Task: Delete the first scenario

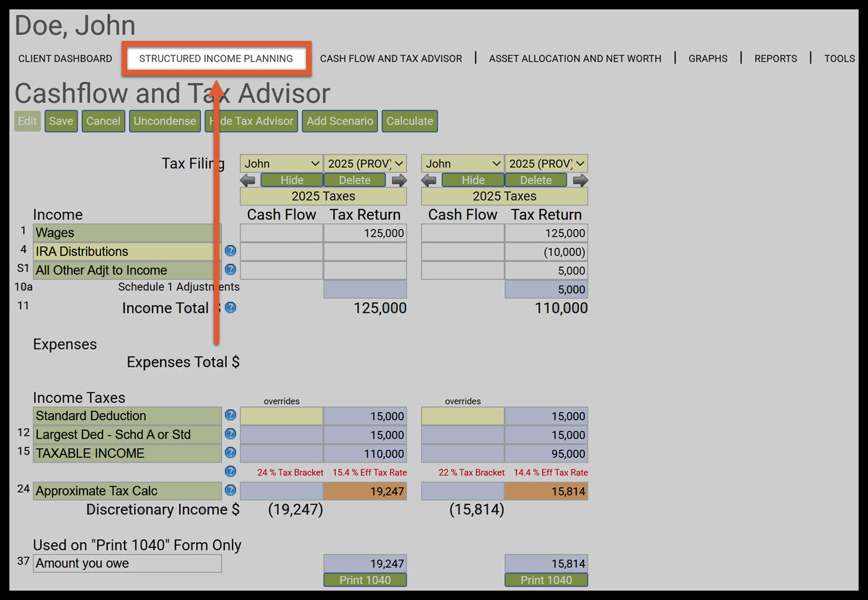Action: 355,180
